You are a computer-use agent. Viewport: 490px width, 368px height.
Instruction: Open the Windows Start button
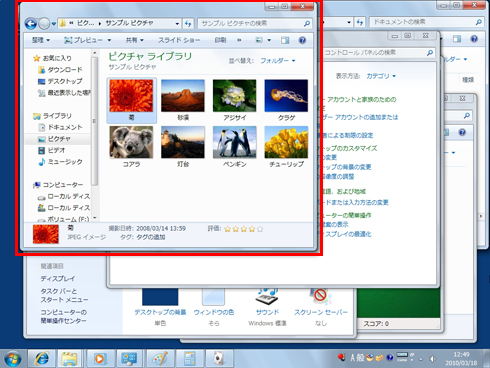pyautogui.click(x=13, y=359)
